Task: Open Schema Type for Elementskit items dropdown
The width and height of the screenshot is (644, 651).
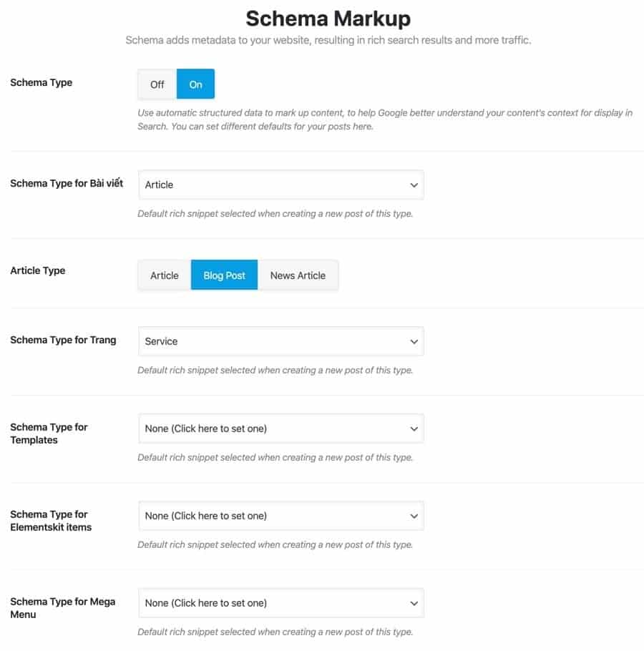Action: (280, 516)
